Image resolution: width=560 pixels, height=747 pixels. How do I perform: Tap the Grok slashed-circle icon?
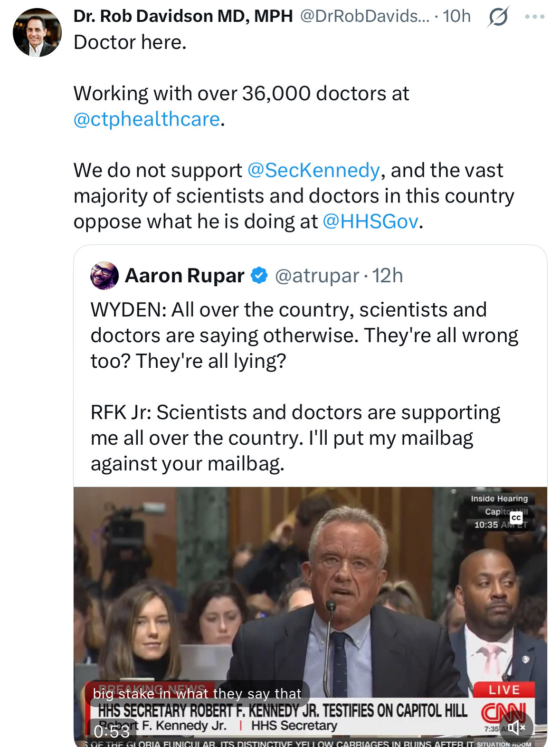498,17
